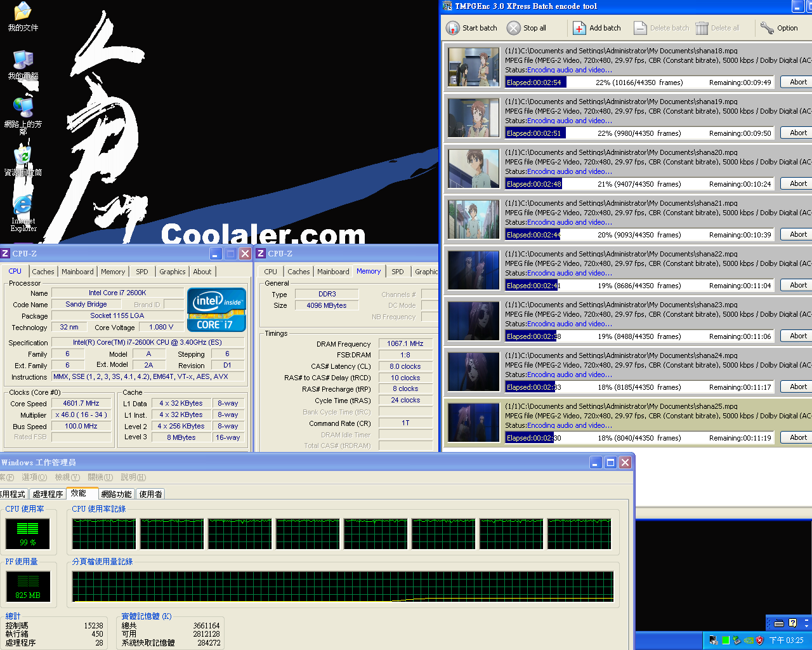Click the NVIDIA tray icon

[x=748, y=640]
